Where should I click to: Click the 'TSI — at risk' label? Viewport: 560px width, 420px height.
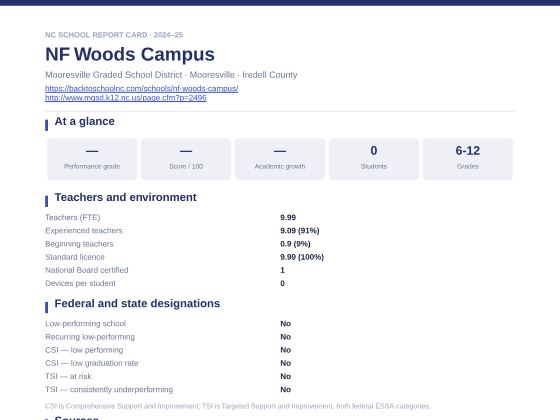click(68, 377)
